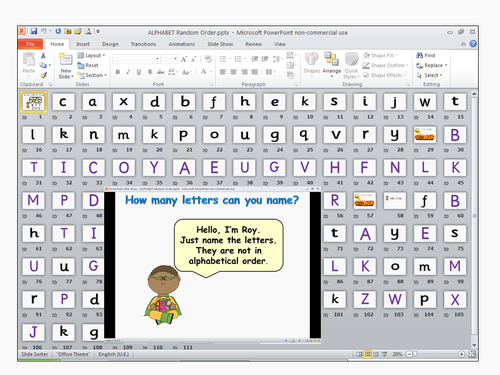Switch to the Slide Show tab

[220, 44]
